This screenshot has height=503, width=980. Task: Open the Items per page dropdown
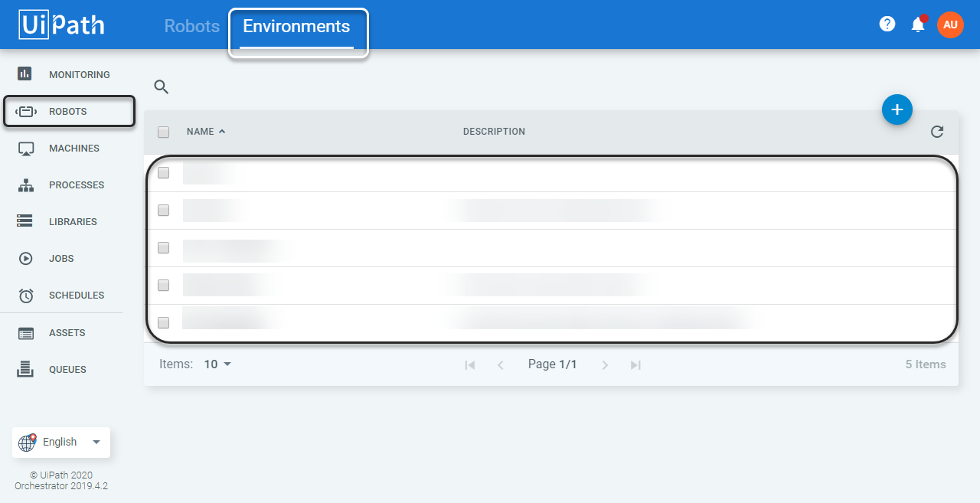[217, 364]
